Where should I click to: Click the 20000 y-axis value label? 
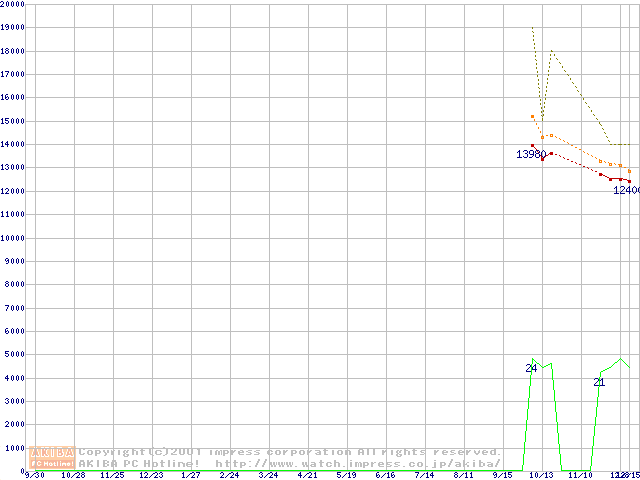coord(14,5)
